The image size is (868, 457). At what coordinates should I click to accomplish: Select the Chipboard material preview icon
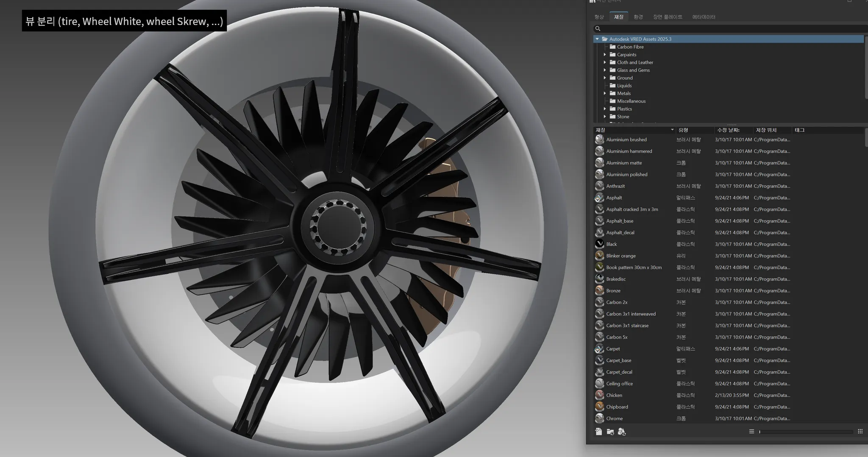click(x=599, y=407)
